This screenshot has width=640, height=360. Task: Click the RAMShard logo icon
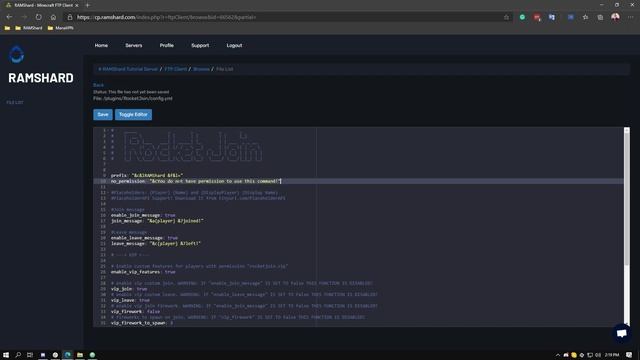pos(17,55)
